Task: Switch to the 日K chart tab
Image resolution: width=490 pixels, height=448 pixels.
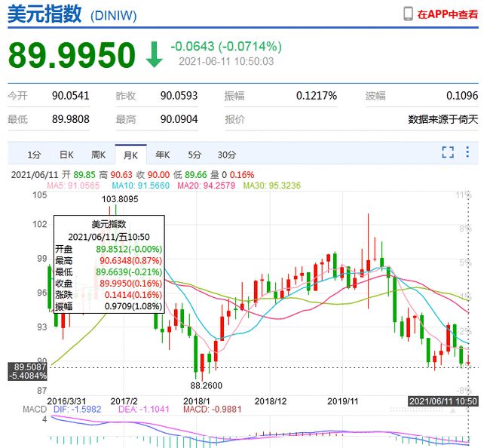Action: click(x=66, y=155)
